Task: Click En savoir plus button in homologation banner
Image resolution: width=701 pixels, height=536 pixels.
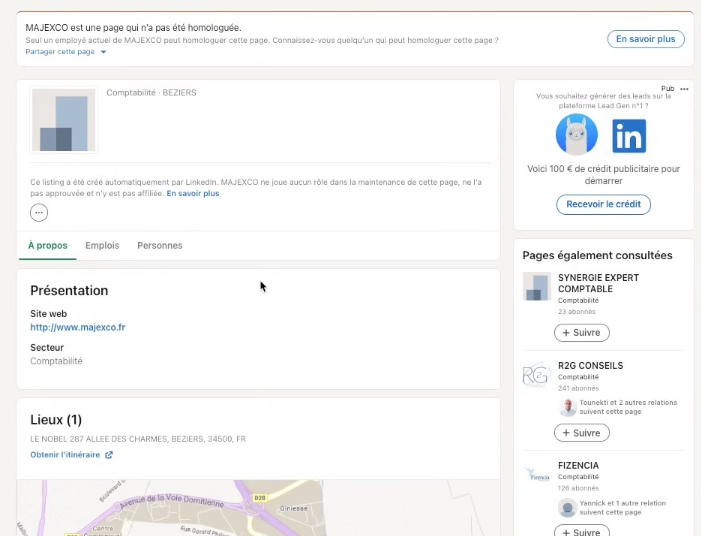Action: click(x=646, y=39)
